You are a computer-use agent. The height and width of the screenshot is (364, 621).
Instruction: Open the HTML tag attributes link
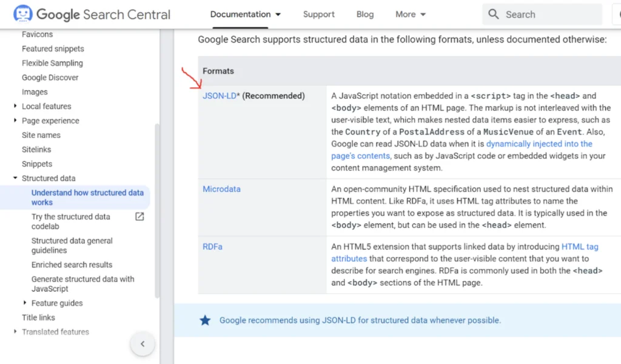[580, 247]
